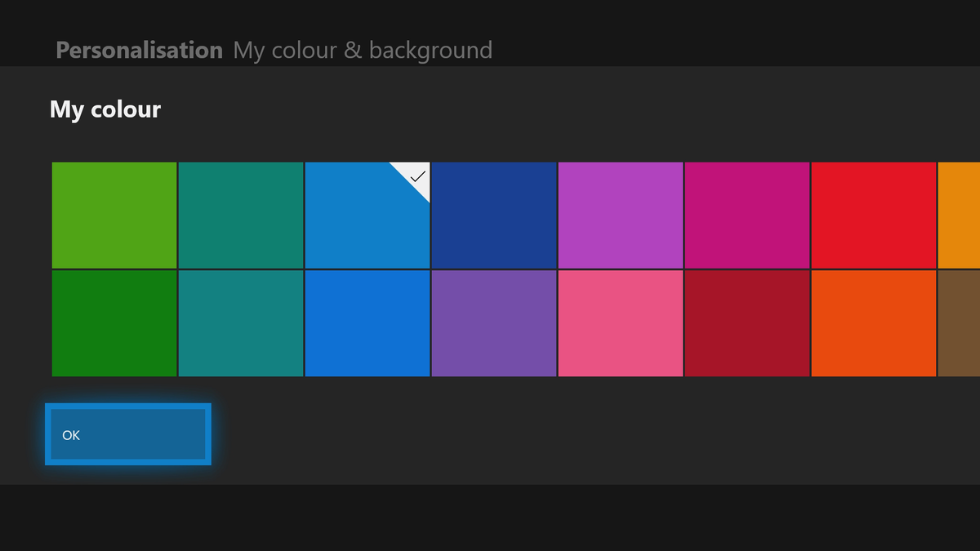Click the Personalisation header text
Screen dimensions: 980x551
click(139, 50)
